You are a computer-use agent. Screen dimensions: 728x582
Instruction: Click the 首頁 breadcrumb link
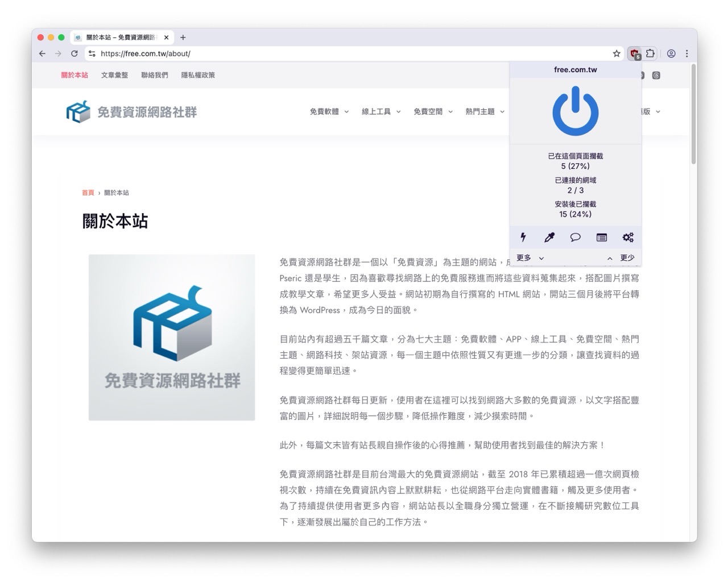click(88, 193)
